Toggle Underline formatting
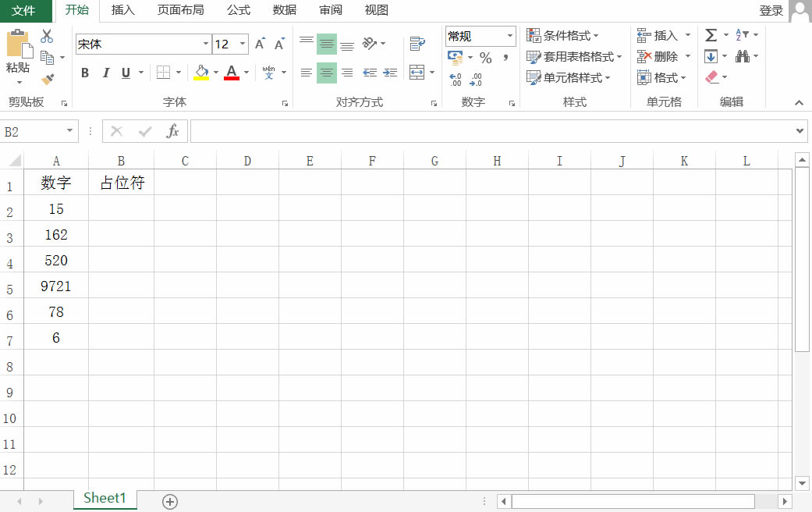Image resolution: width=812 pixels, height=512 pixels. point(126,73)
